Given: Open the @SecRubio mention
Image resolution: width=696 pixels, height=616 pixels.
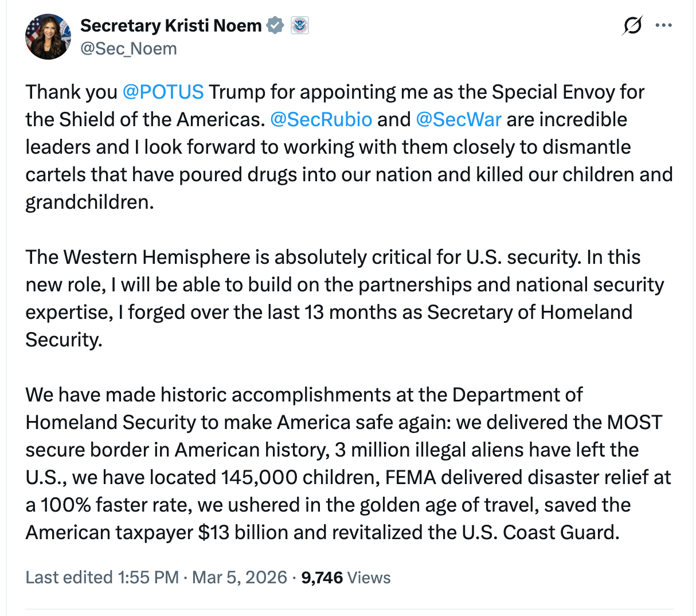Looking at the screenshot, I should click(x=320, y=120).
